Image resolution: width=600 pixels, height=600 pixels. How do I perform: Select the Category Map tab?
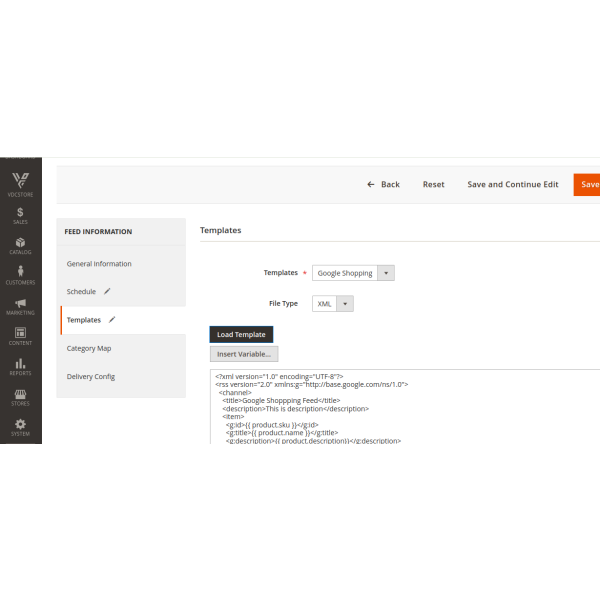(x=88, y=348)
